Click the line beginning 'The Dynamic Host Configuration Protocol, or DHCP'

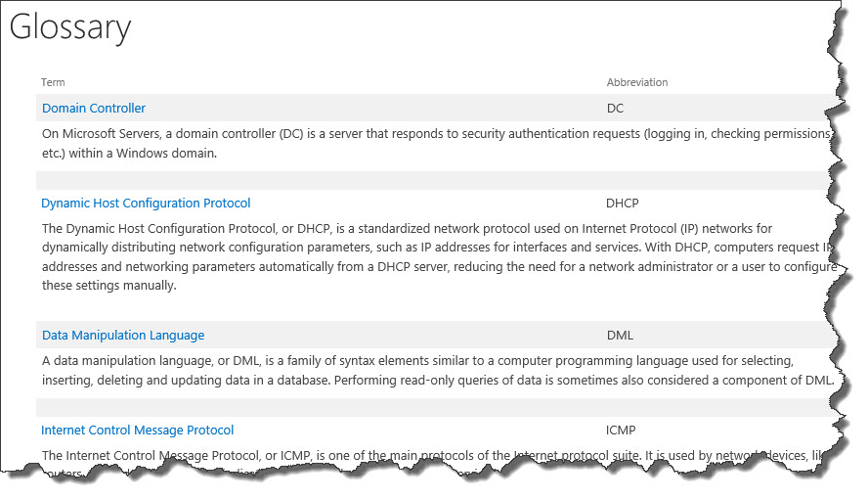tap(407, 229)
